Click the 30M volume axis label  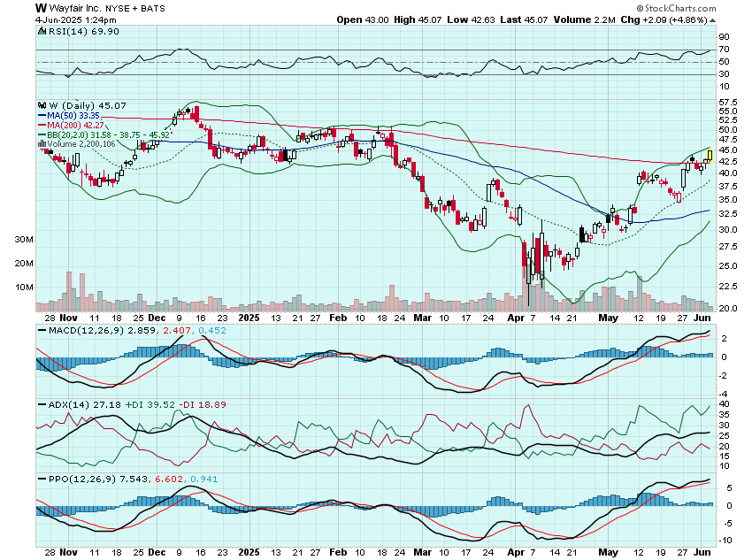tap(24, 239)
